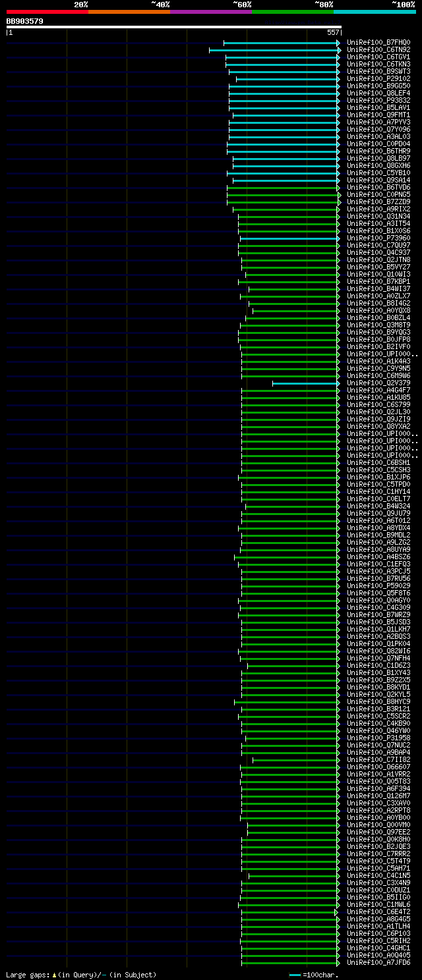Select label UniRef100_B4W324
422x980 pixels.
pos(378,506)
